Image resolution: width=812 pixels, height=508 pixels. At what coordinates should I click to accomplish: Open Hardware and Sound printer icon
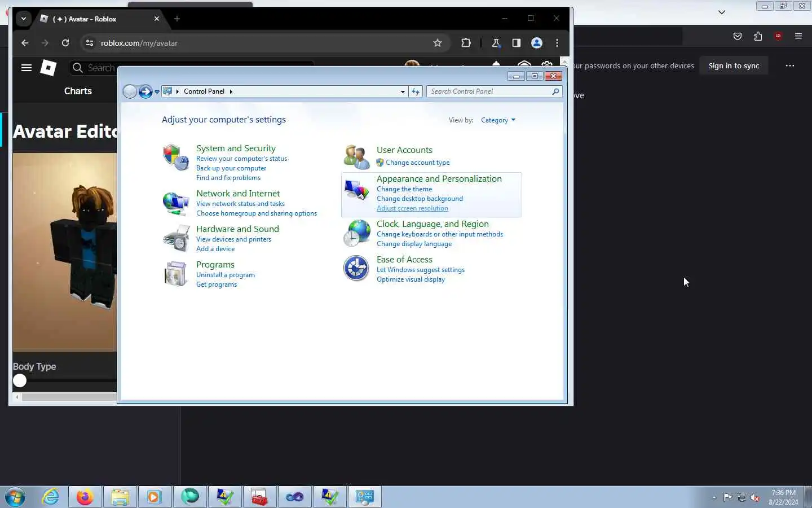pos(176,238)
